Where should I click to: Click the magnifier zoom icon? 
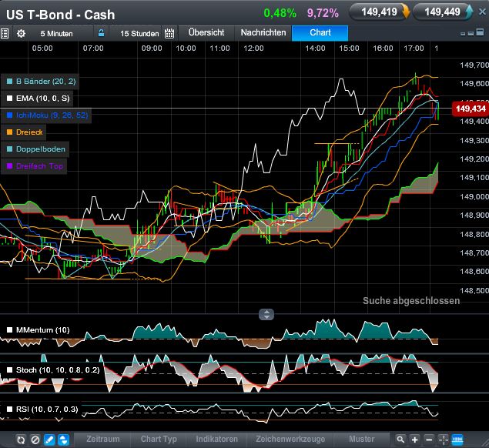(400, 440)
